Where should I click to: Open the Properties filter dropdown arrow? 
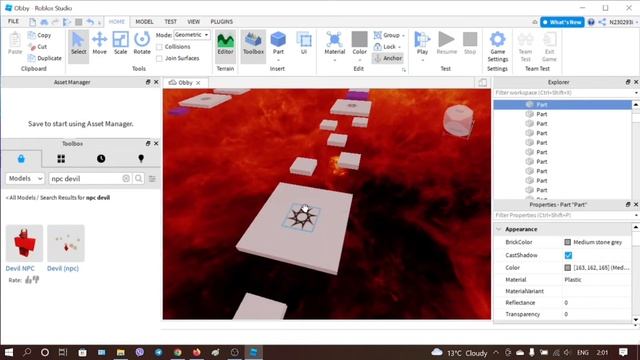(636, 215)
